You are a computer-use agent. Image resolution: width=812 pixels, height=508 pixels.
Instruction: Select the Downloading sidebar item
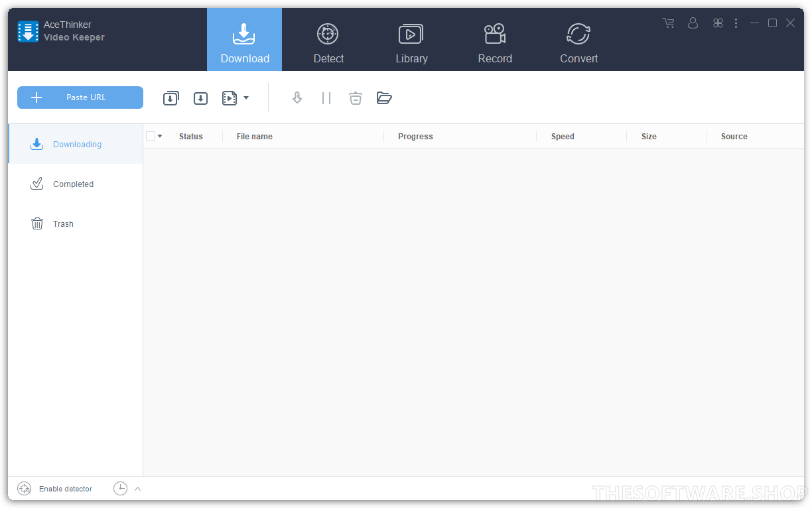(76, 144)
